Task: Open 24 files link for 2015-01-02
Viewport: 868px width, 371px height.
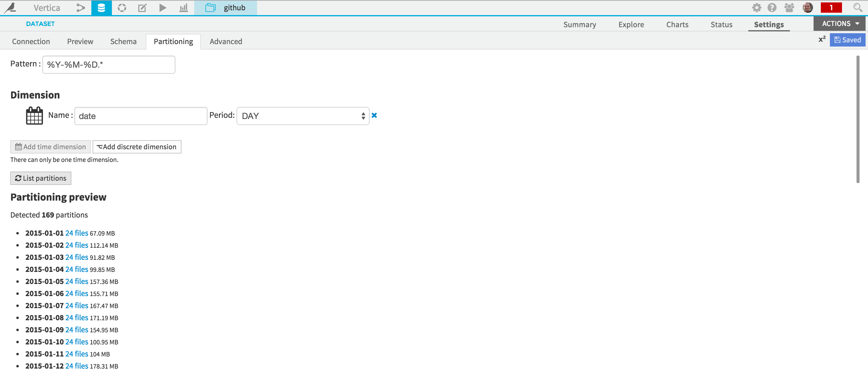Action: [77, 245]
